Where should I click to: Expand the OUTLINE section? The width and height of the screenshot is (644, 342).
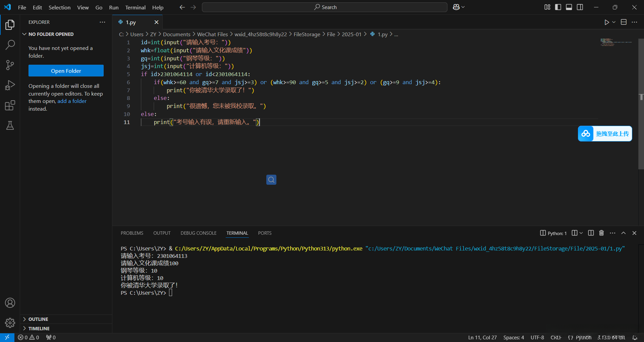(x=38, y=319)
